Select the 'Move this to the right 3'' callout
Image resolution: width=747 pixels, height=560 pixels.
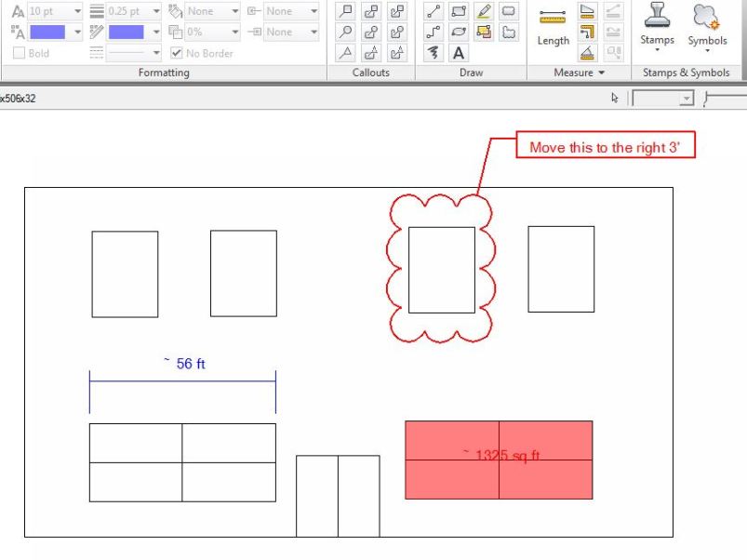tap(606, 145)
